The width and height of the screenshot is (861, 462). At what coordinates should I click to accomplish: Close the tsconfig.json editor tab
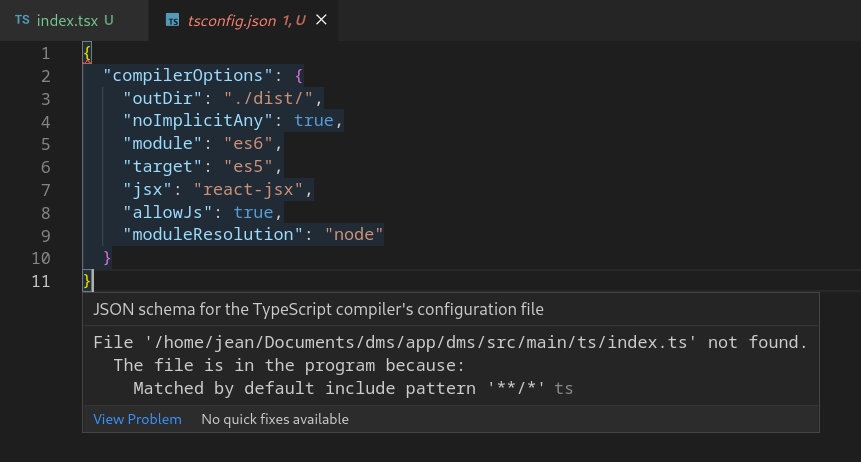point(321,20)
